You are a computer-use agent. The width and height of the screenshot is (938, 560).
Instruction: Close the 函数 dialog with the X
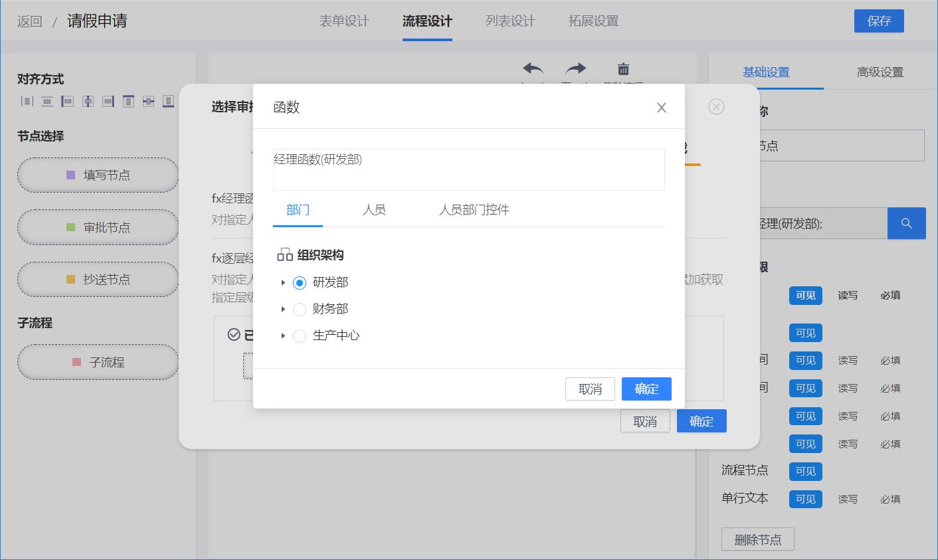point(662,108)
